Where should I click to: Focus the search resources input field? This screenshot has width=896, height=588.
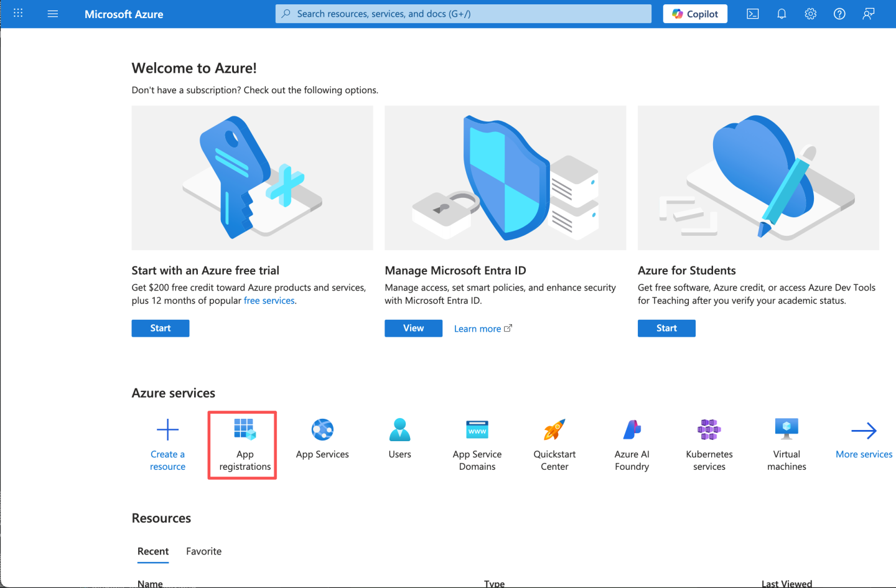[x=464, y=14]
